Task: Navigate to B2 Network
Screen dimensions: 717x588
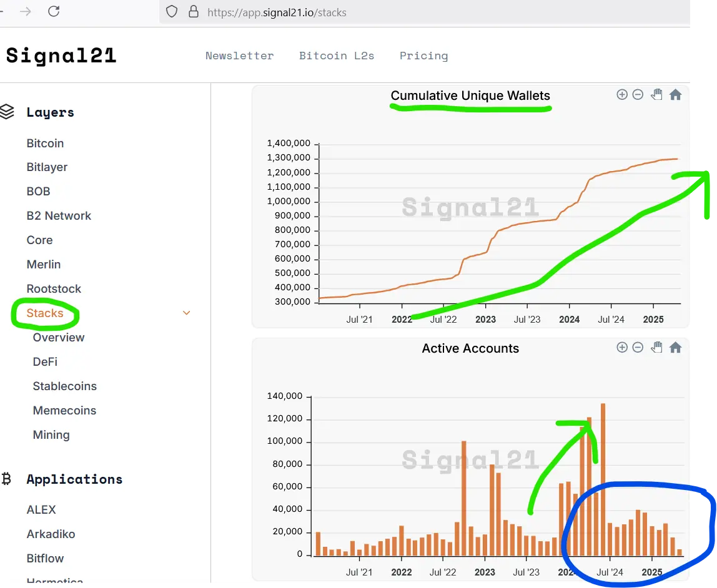Action: coord(59,215)
